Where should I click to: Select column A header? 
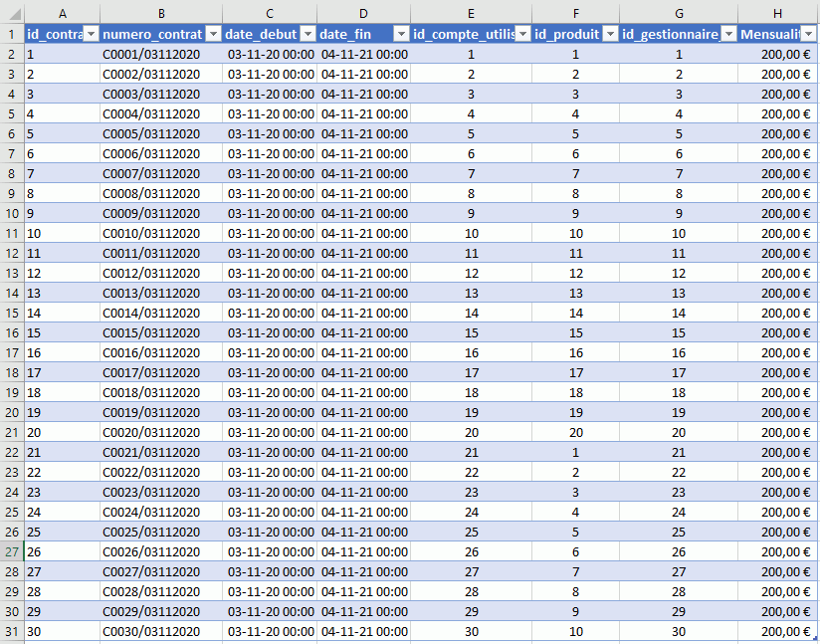63,14
